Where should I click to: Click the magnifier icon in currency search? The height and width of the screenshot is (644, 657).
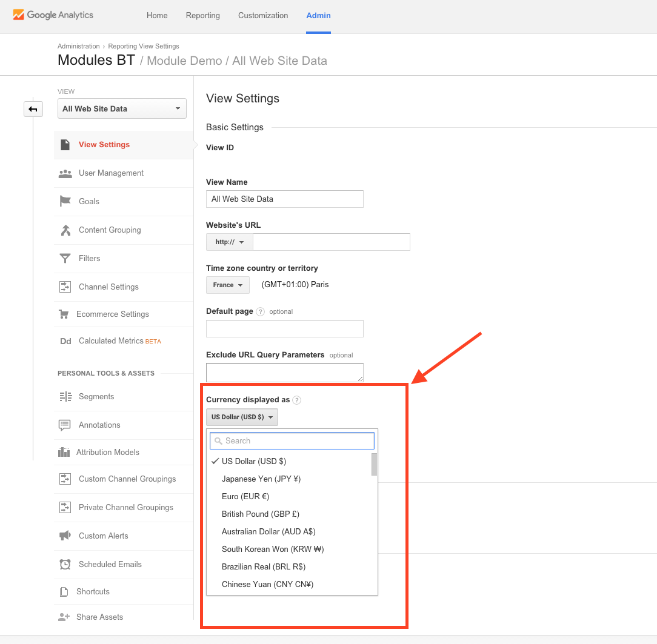[x=218, y=441]
